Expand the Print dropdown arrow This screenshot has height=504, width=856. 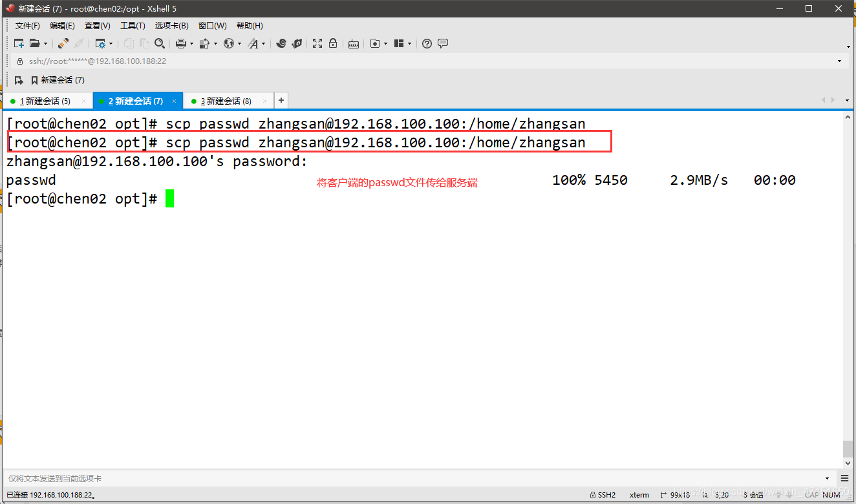191,44
